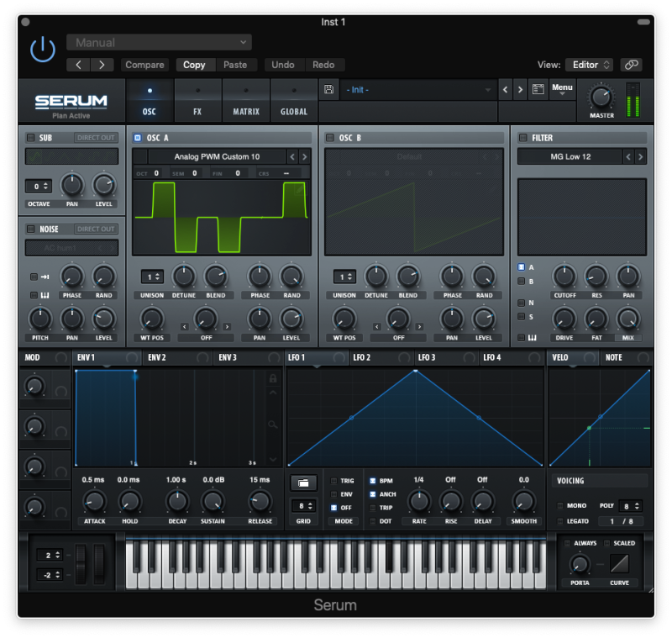Image resolution: width=672 pixels, height=638 pixels.
Task: Open the preset browser icon beside Menu
Action: 538,89
